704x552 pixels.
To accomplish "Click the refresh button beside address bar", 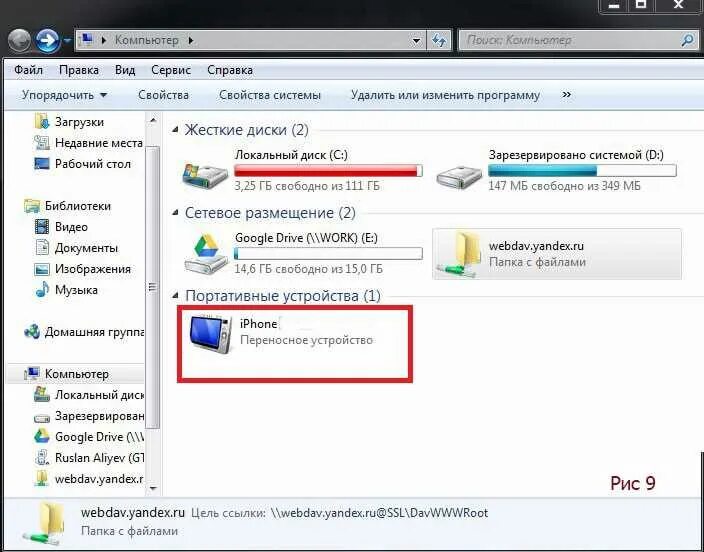I will 439,40.
